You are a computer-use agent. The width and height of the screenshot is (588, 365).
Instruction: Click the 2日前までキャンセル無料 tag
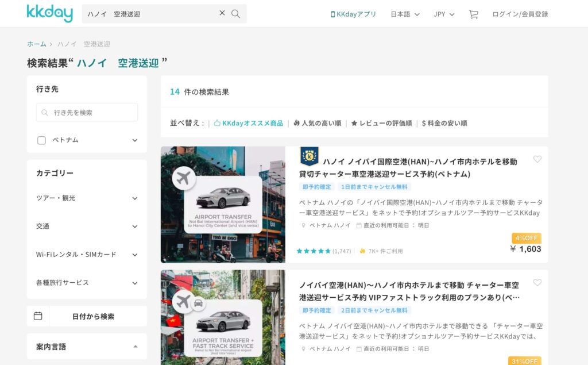pyautogui.click(x=374, y=310)
